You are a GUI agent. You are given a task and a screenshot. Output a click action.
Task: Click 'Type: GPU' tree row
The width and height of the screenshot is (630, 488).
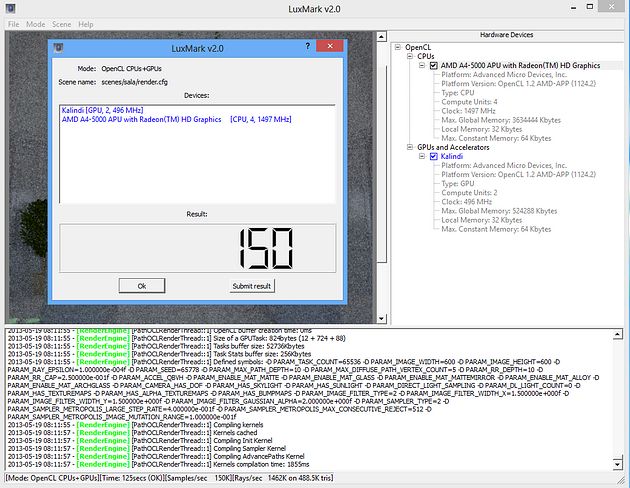pyautogui.click(x=458, y=184)
